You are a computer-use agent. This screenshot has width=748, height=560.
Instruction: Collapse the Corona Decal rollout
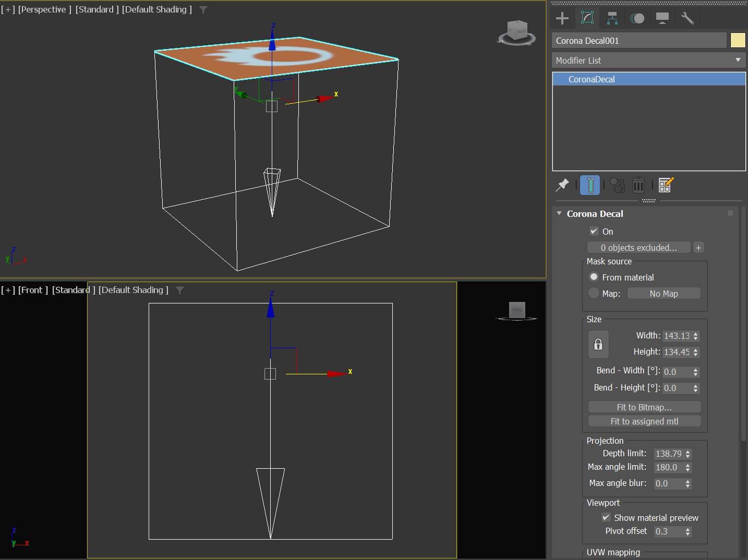[x=559, y=213]
